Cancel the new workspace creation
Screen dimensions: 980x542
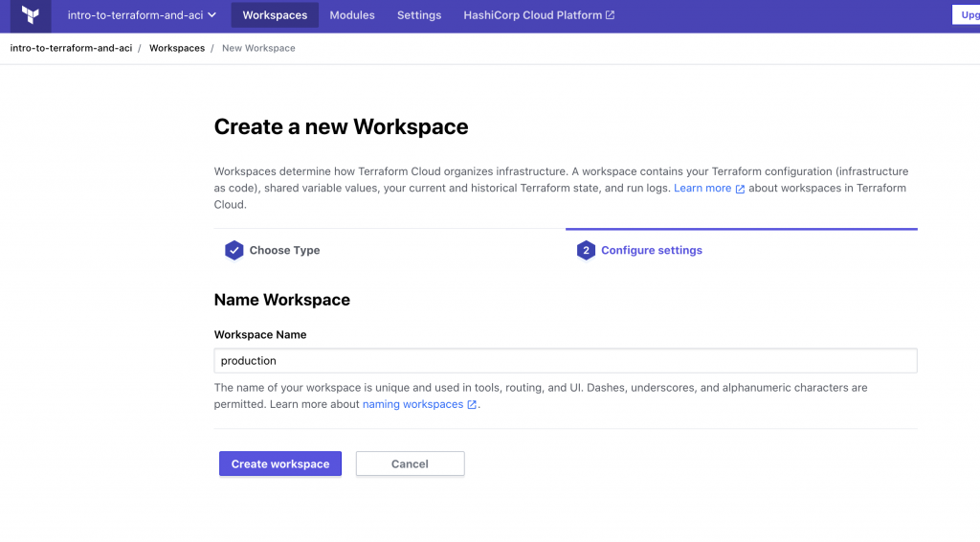click(410, 464)
